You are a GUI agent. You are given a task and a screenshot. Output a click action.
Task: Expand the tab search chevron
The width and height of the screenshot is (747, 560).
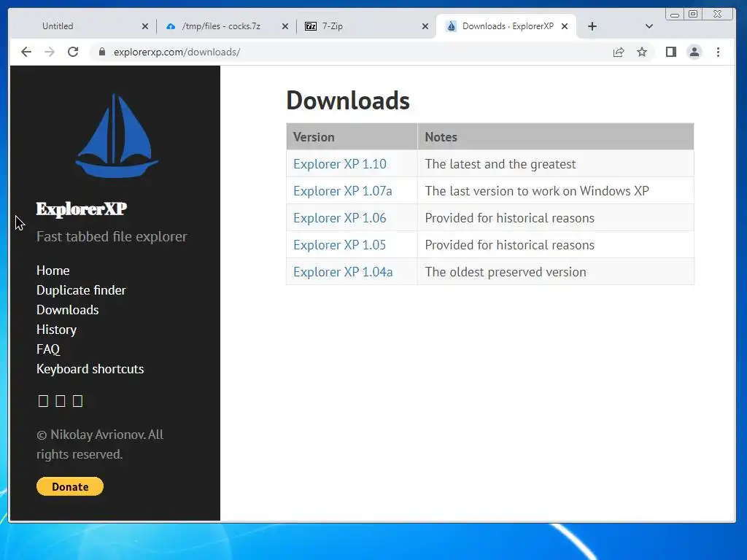[649, 26]
